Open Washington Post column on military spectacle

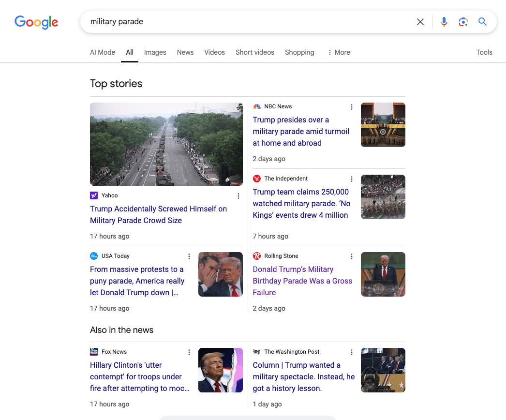(x=303, y=376)
